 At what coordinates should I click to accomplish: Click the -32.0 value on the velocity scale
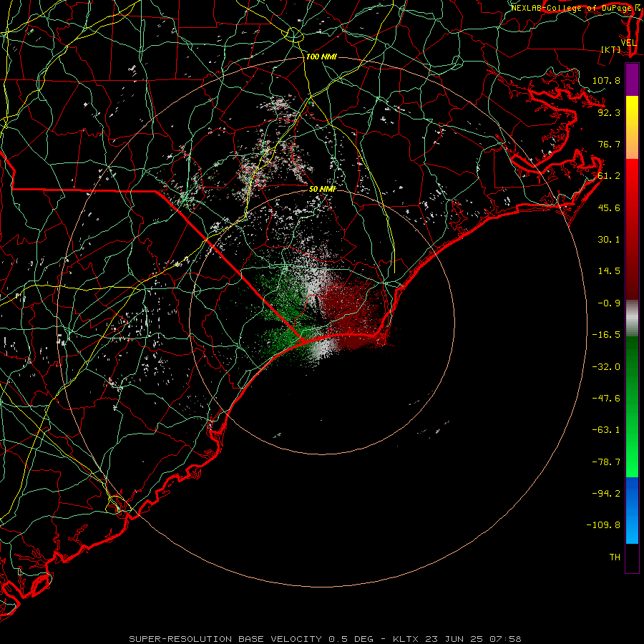(x=606, y=367)
